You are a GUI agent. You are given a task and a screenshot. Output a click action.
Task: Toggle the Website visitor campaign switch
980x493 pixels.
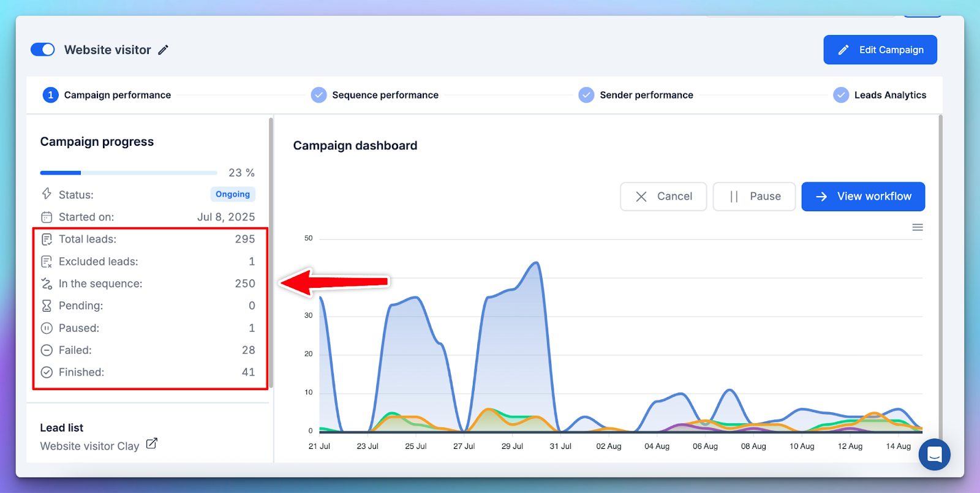(x=43, y=50)
